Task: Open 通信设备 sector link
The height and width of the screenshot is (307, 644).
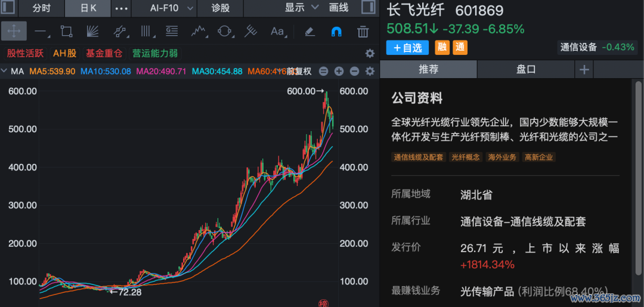Action: [x=578, y=47]
